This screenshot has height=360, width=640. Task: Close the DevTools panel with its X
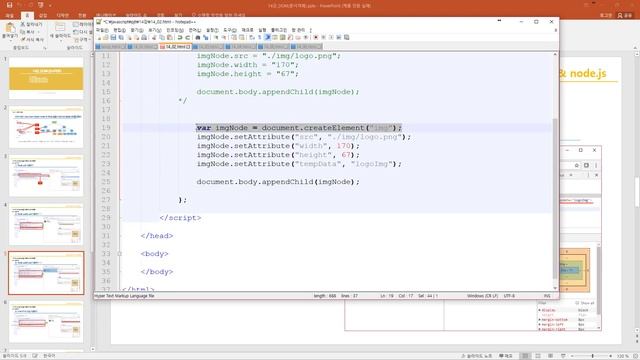596,175
